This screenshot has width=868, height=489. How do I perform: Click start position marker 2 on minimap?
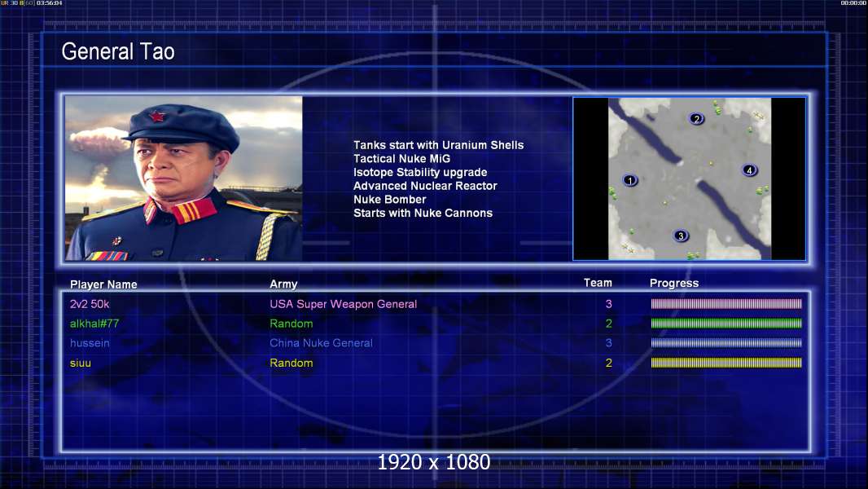(x=696, y=118)
